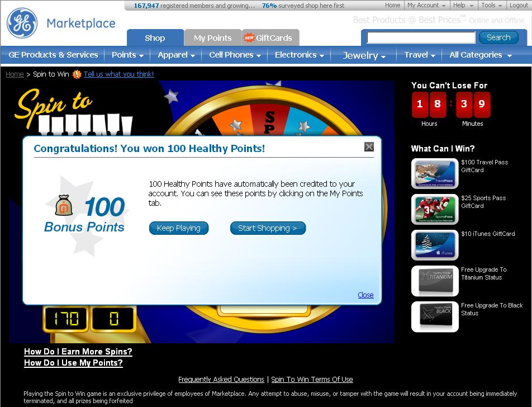Screen dimensions: 532x407
Task: Expand the Travel dropdown menu
Action: click(419, 55)
